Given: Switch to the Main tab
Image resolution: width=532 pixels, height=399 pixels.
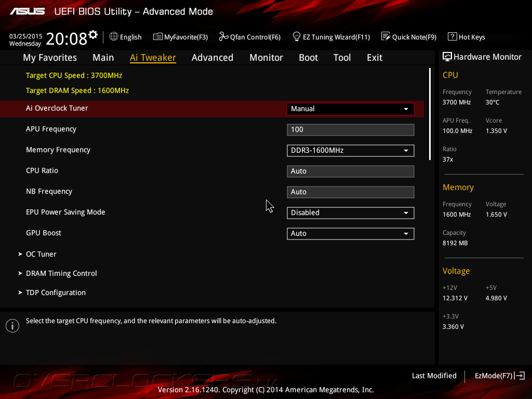Looking at the screenshot, I should pyautogui.click(x=103, y=58).
